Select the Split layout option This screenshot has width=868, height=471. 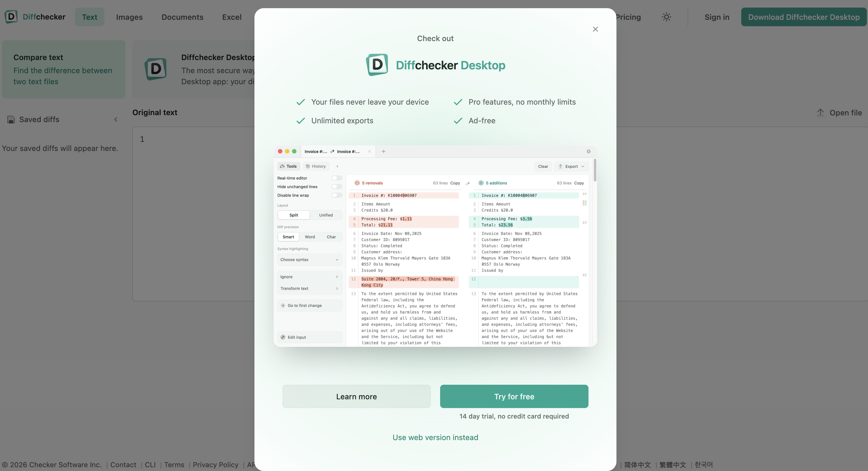tap(294, 215)
